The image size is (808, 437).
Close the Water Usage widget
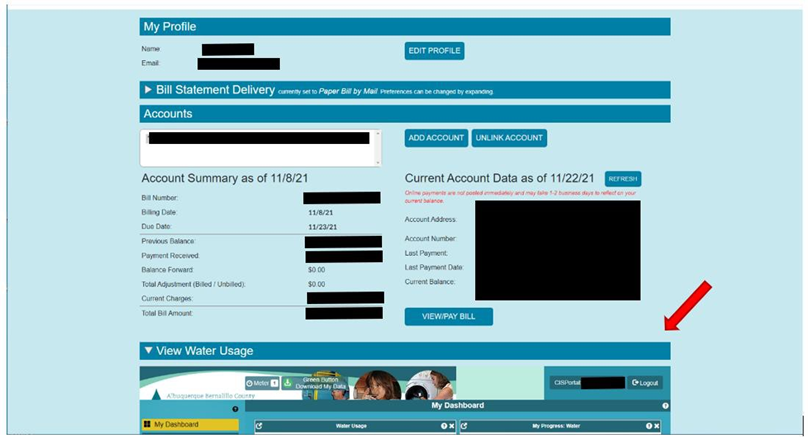[452, 426]
